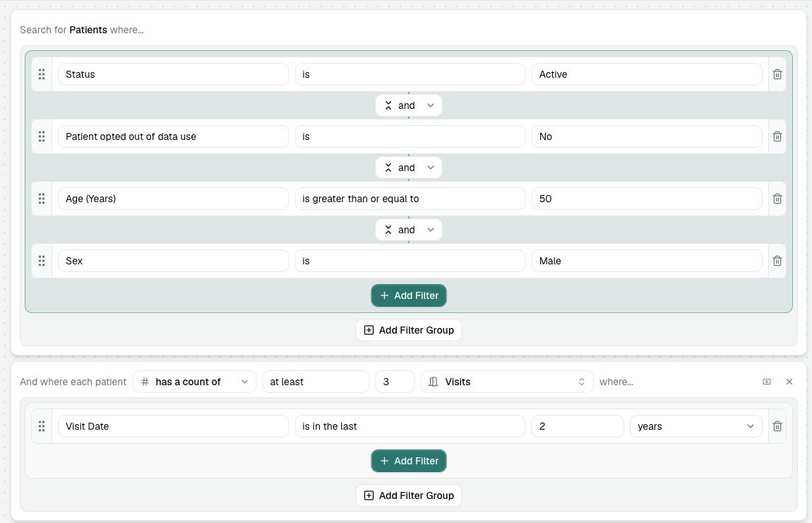
Task: Click the 'is' operator for the Sex row
Action: 410,261
